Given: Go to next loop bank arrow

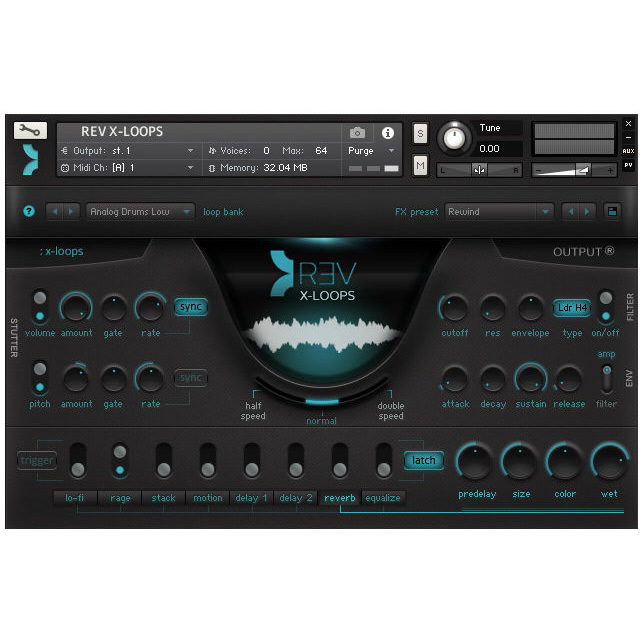Looking at the screenshot, I should [71, 212].
